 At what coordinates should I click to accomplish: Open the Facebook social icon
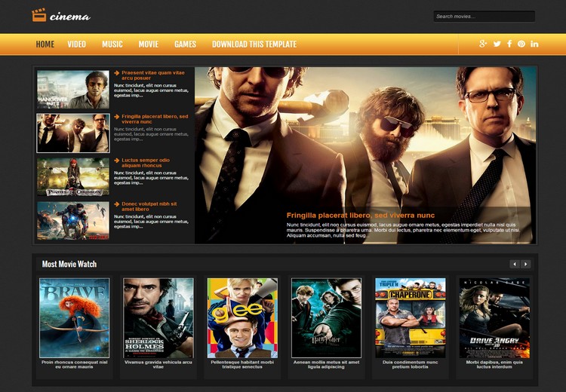pos(509,44)
